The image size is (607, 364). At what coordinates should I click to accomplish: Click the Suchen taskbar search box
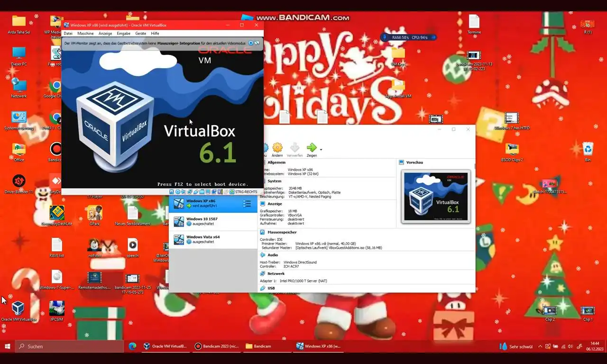[x=70, y=346]
